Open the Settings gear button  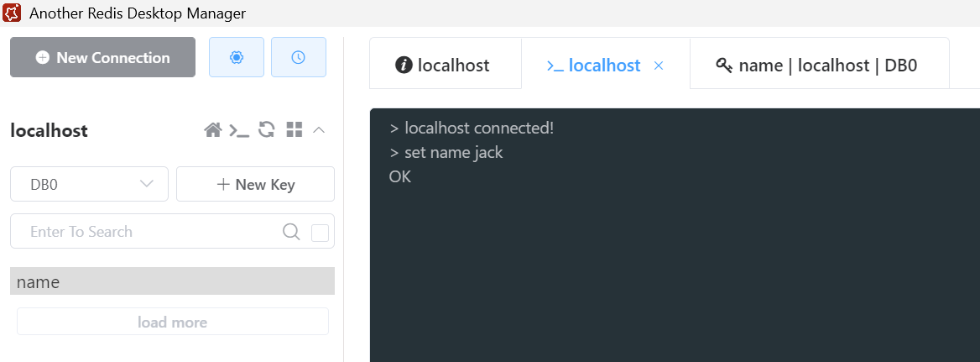pos(237,57)
